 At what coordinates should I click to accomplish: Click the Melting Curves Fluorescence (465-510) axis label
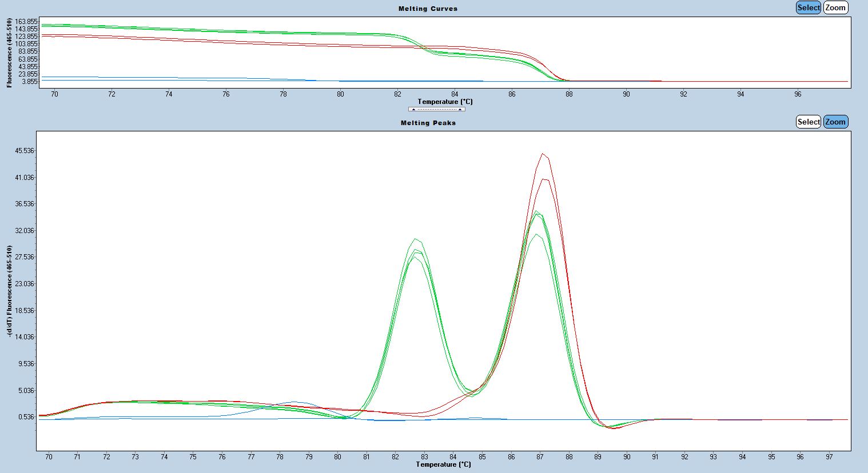click(10, 53)
